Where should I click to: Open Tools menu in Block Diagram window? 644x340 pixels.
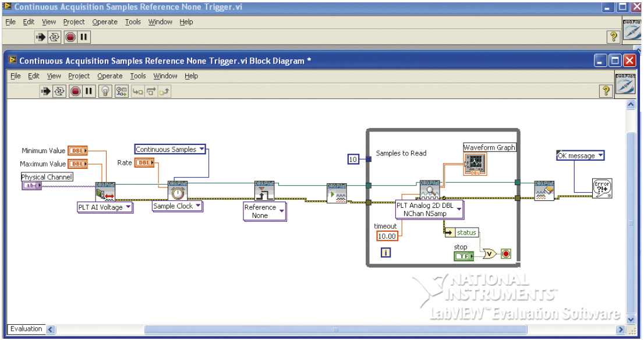(x=138, y=76)
